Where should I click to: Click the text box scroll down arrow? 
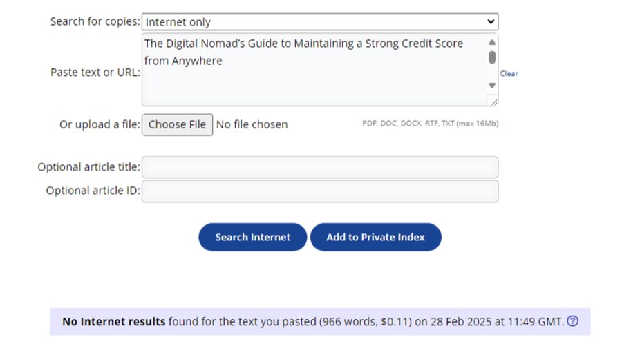[492, 85]
